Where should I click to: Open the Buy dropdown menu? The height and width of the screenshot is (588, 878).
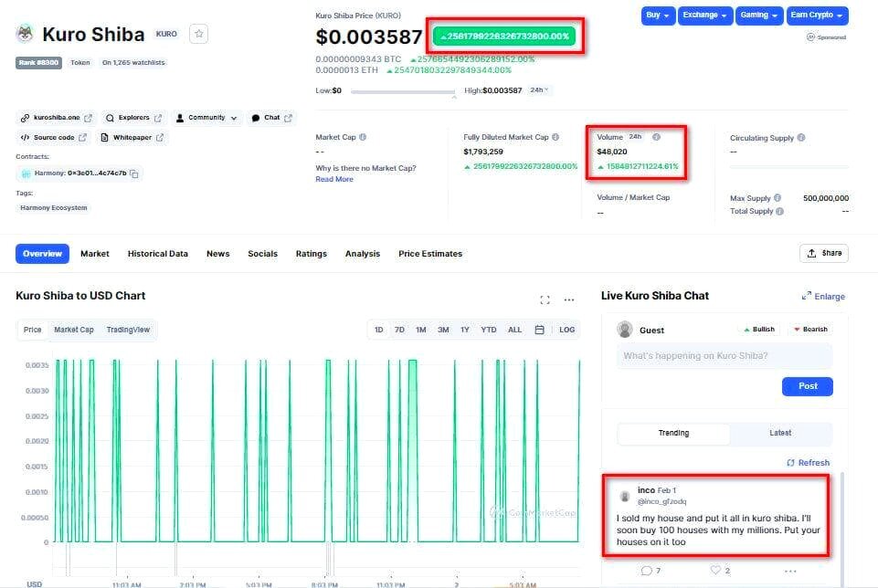[x=658, y=16]
